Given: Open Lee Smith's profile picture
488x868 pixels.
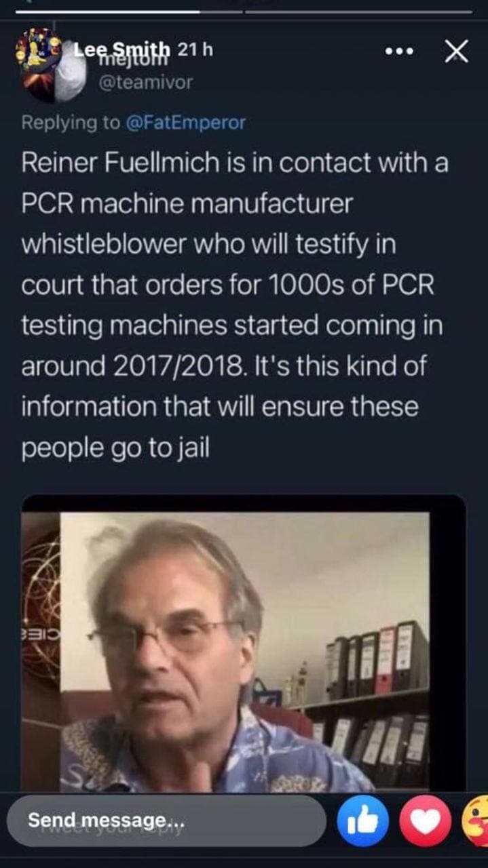Looking at the screenshot, I should point(39,64).
